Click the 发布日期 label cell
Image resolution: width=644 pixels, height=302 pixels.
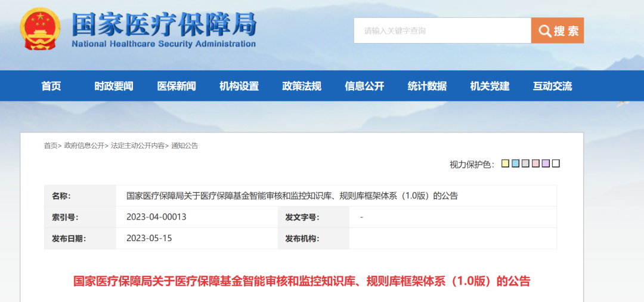coord(80,238)
